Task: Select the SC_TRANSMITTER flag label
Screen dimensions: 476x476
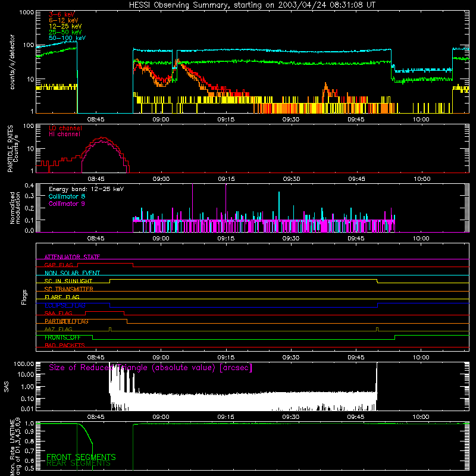Action: pyautogui.click(x=68, y=289)
